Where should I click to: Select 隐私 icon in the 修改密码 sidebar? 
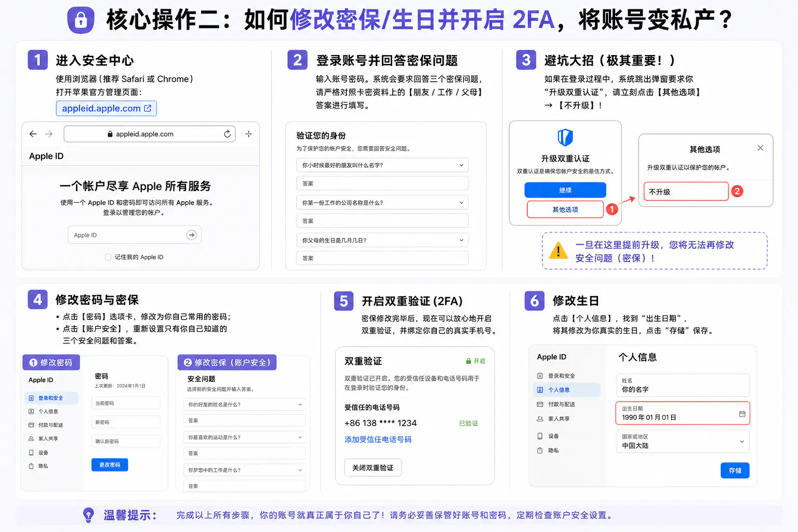(x=31, y=466)
